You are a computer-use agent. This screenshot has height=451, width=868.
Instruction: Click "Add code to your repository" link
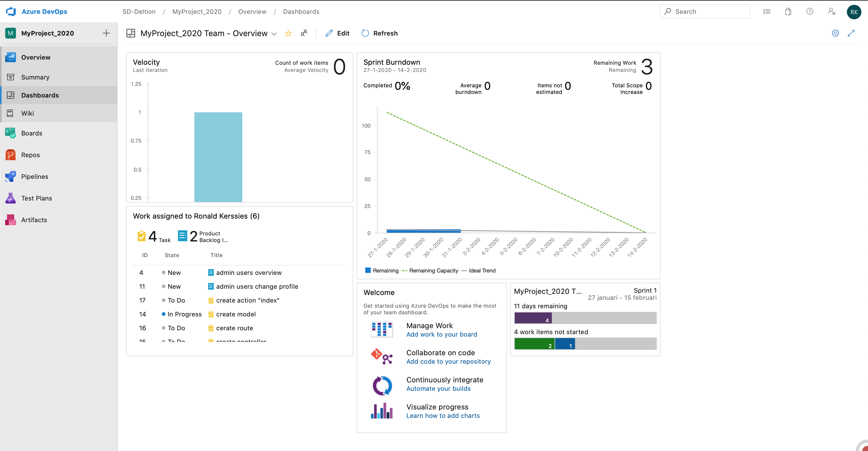click(x=448, y=362)
